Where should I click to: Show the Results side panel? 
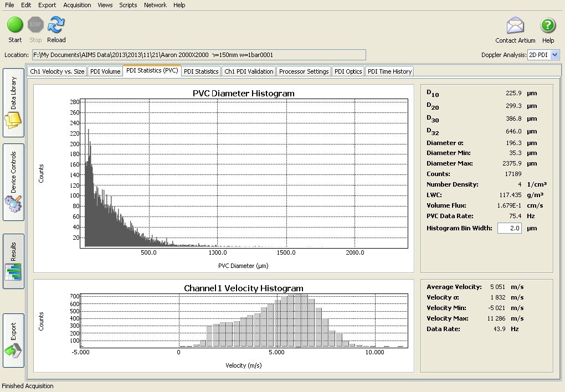pos(13,261)
